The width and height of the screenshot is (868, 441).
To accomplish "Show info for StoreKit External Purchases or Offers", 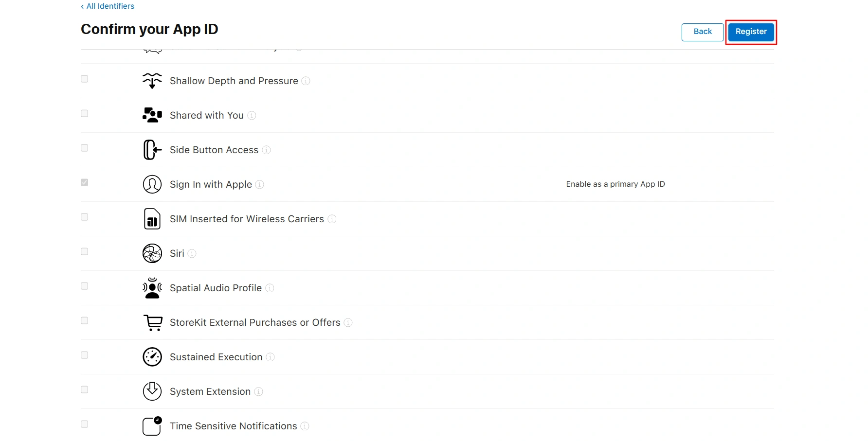I will click(348, 322).
